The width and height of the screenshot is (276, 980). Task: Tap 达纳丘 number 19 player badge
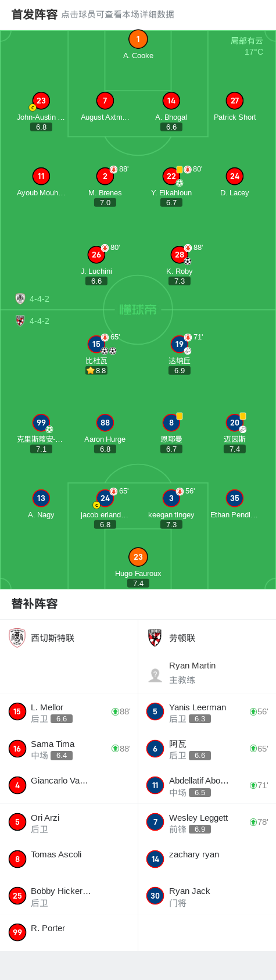pyautogui.click(x=180, y=344)
